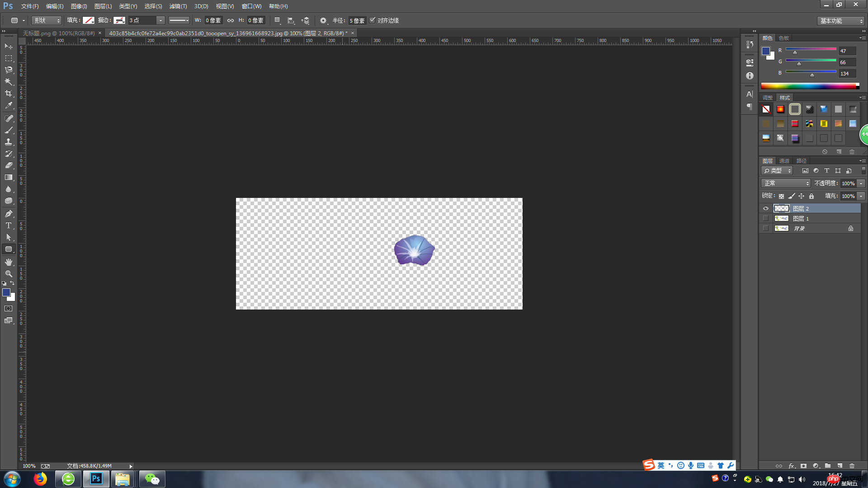Open the 滤镜 menu
This screenshot has width=868, height=488.
[x=177, y=6]
